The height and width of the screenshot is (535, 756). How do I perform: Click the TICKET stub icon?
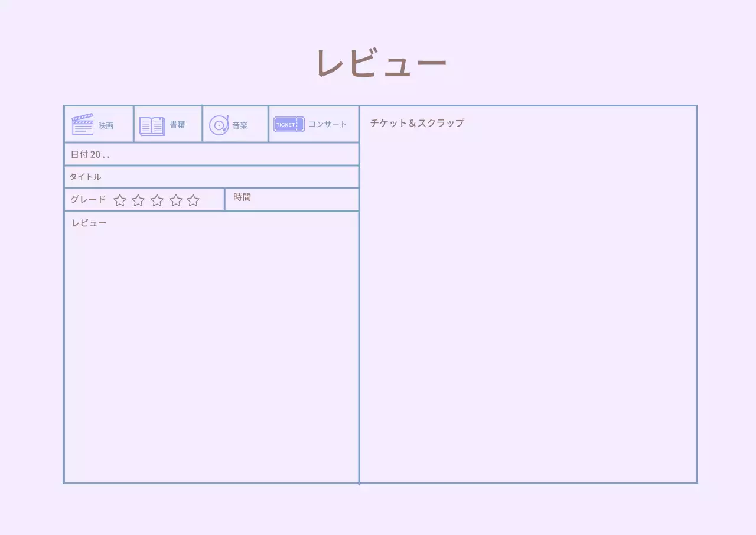click(288, 124)
